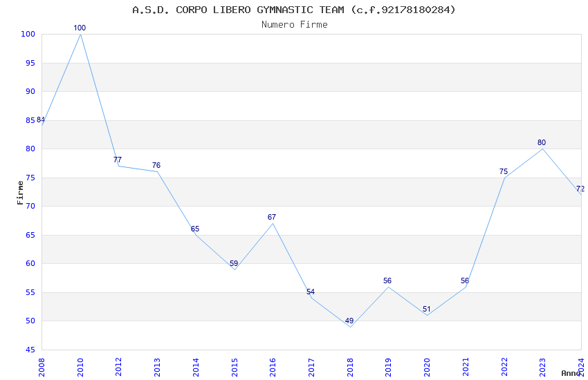The width and height of the screenshot is (588, 380).
Task: Click the y-axis value 75
Action: [30, 178]
